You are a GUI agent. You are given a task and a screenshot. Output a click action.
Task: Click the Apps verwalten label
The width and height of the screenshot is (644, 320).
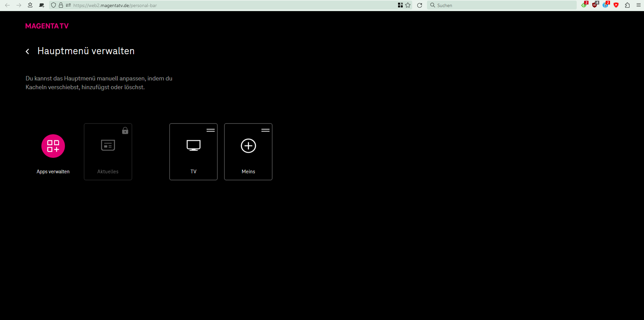click(53, 172)
